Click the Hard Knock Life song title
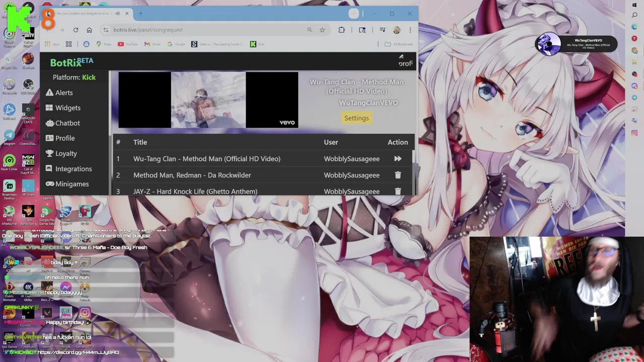 [x=195, y=192]
